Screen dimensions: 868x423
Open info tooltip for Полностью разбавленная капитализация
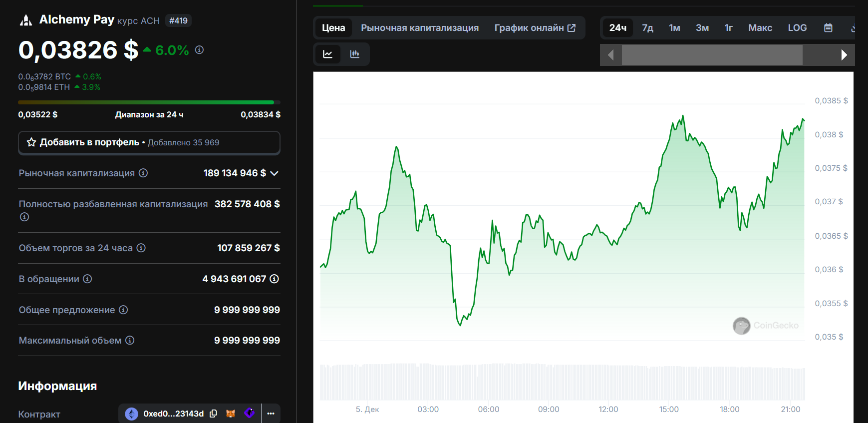[x=24, y=217]
